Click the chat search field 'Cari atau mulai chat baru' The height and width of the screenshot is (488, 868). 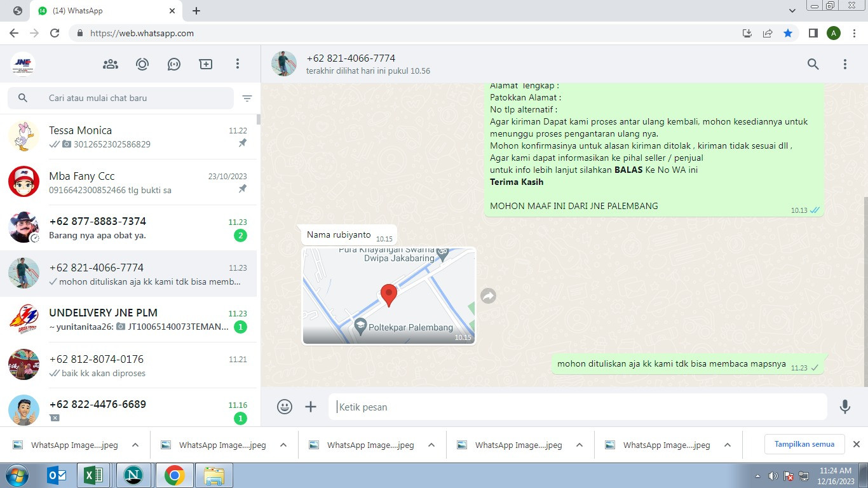(x=121, y=98)
